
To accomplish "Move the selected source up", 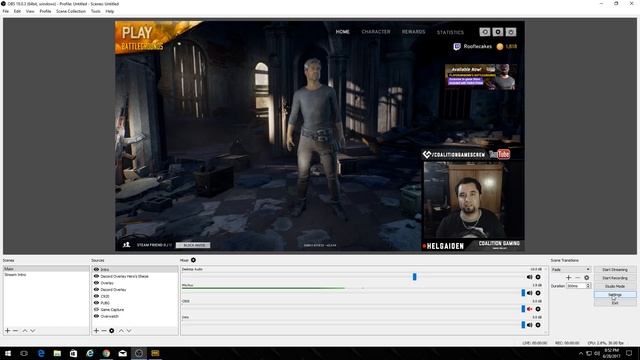I will pyautogui.click(x=121, y=331).
